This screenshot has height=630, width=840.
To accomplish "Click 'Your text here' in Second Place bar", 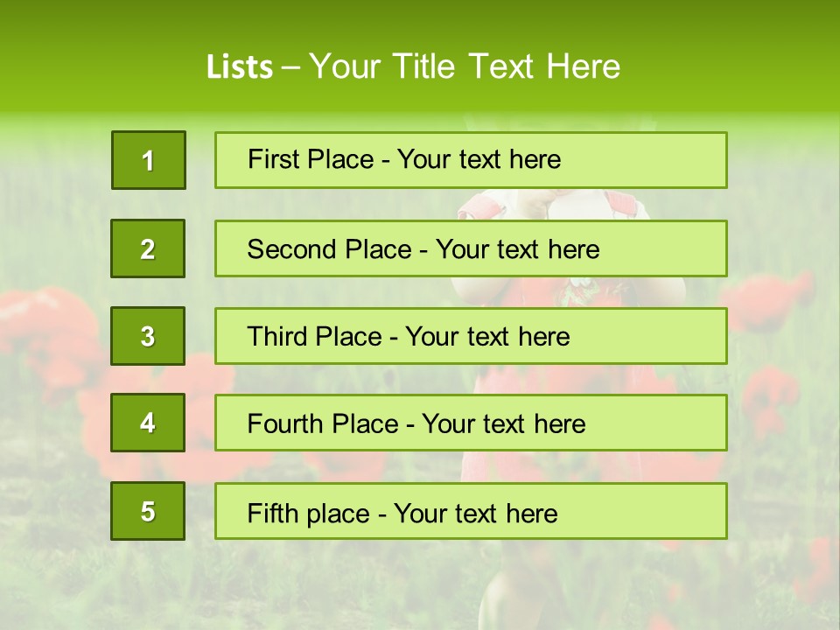I will (x=517, y=249).
